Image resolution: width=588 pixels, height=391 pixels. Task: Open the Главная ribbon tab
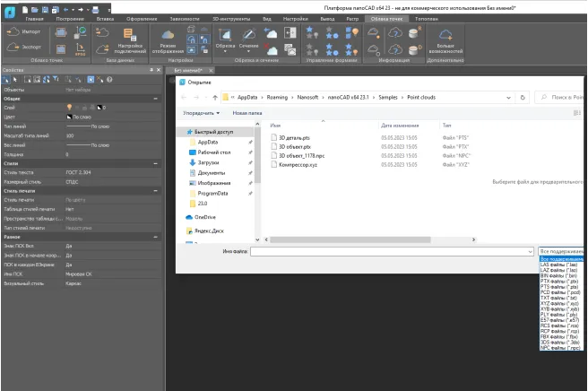pyautogui.click(x=34, y=19)
